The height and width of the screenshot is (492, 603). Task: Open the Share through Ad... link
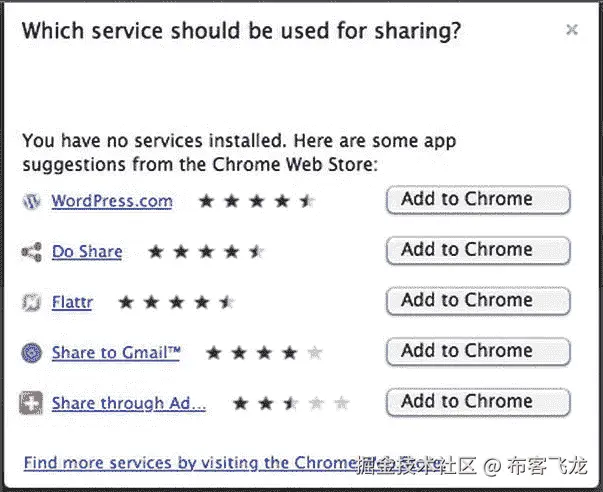point(129,404)
